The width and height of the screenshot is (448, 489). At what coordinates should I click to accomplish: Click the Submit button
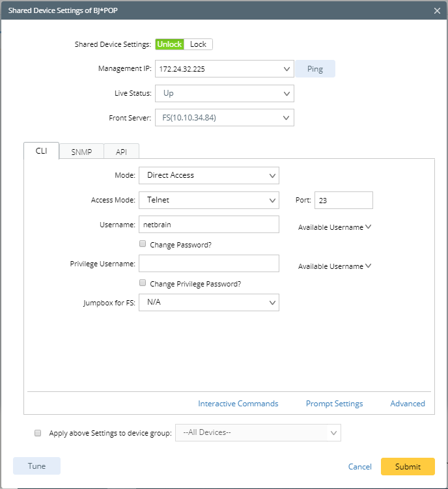tap(408, 466)
